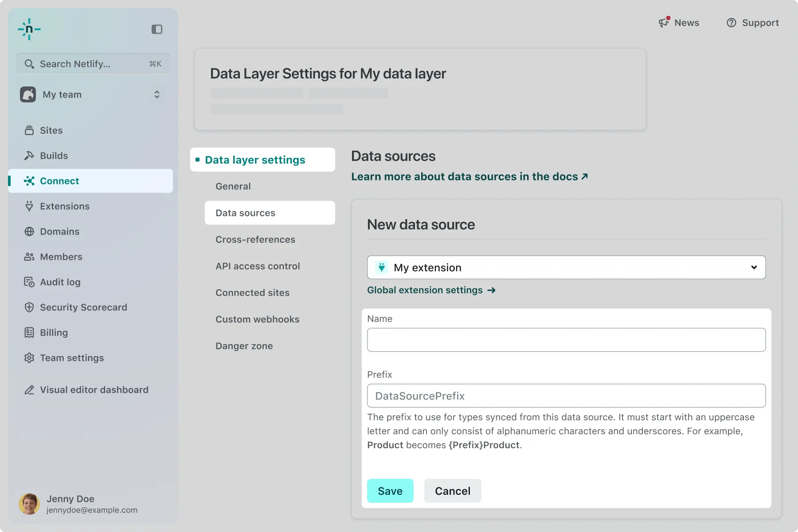Select API access control tab
Screen dimensions: 798x532
coord(270,266)
